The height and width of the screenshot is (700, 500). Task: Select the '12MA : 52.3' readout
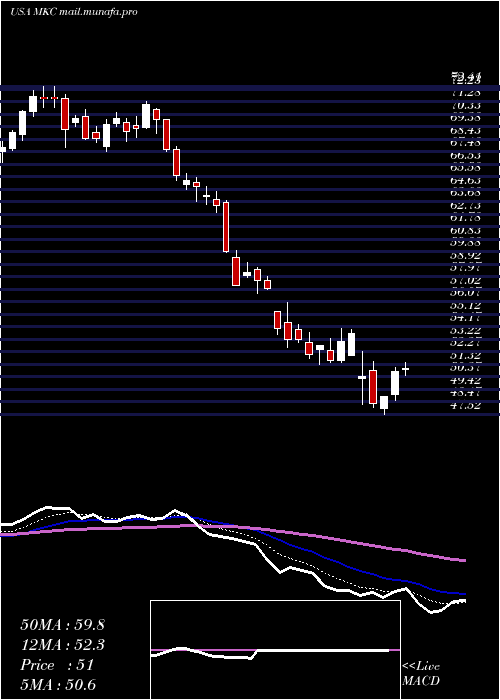pos(62,645)
